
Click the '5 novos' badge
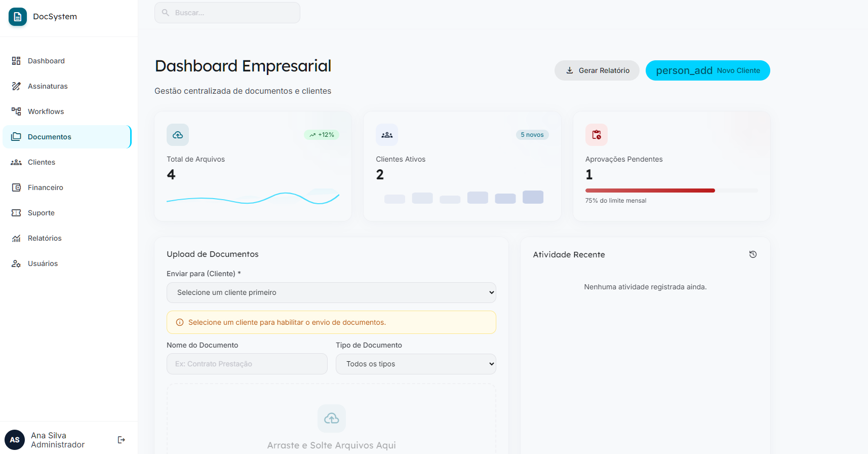(532, 135)
